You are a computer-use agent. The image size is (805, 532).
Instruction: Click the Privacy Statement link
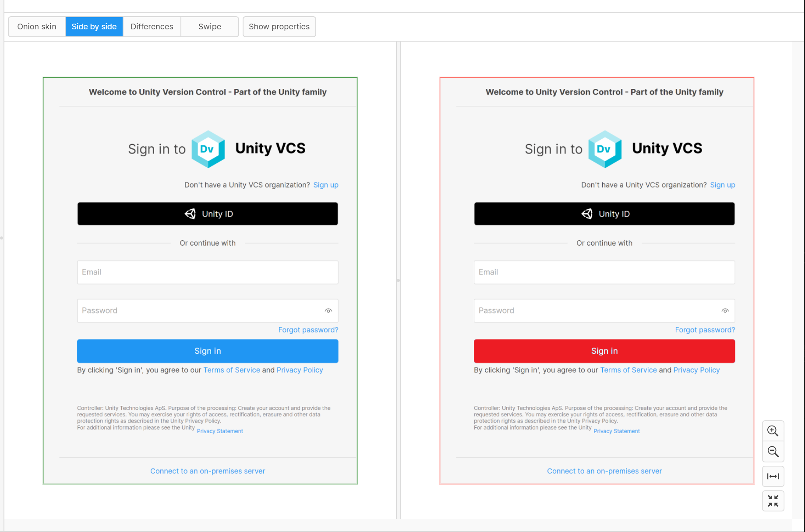(x=219, y=431)
